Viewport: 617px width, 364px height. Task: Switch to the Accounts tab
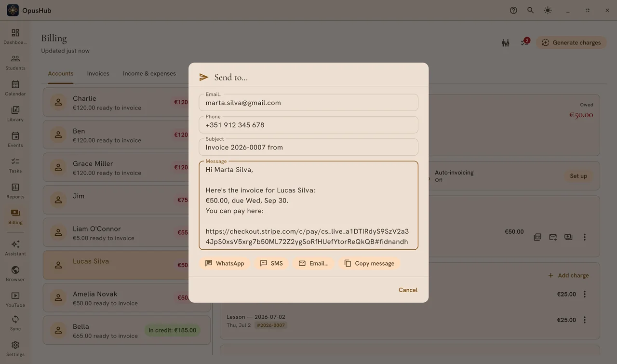[x=61, y=74]
